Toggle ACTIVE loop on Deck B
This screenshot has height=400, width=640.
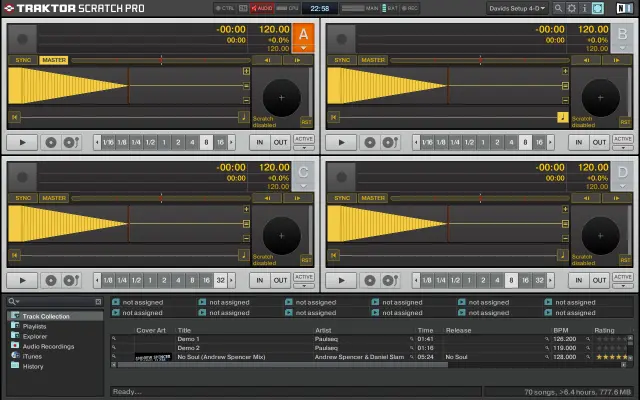(622, 139)
